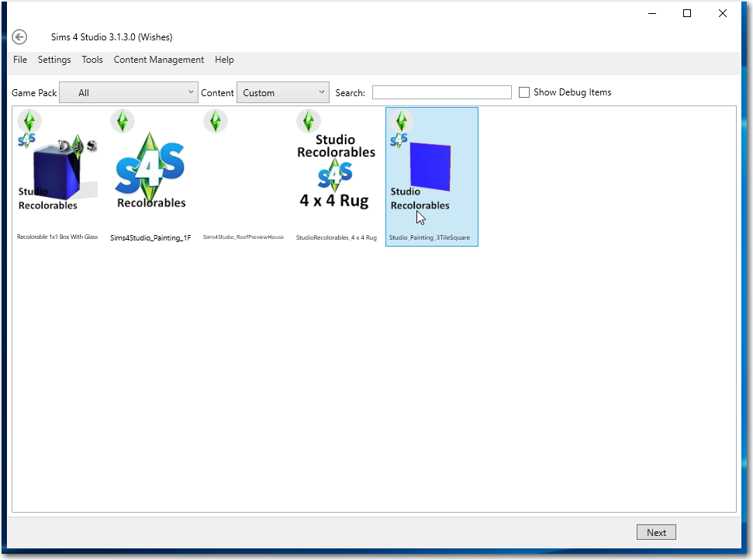This screenshot has height=560, width=753.
Task: Select the StudioRecolorables 4 x 4 Rug thumbnail
Action: coord(336,171)
